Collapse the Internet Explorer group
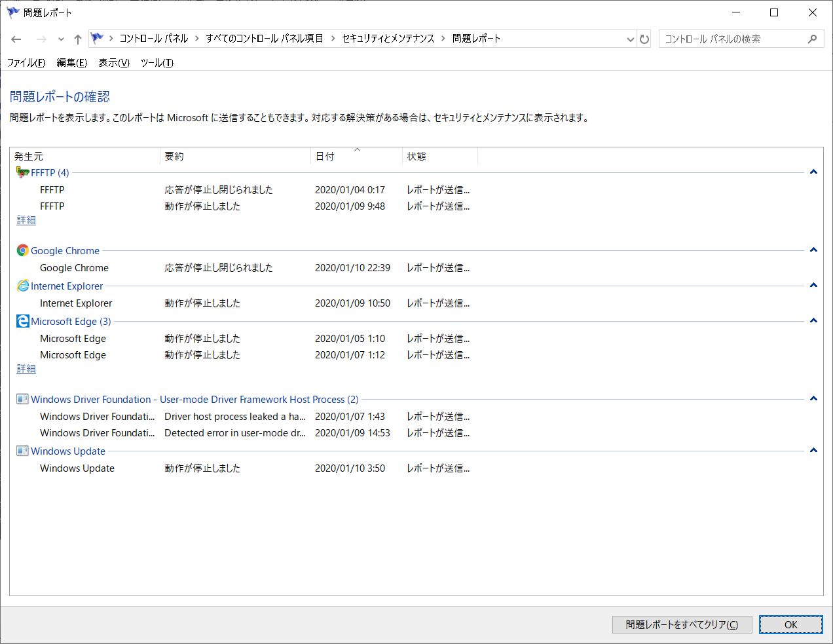The height and width of the screenshot is (644, 833). point(813,286)
